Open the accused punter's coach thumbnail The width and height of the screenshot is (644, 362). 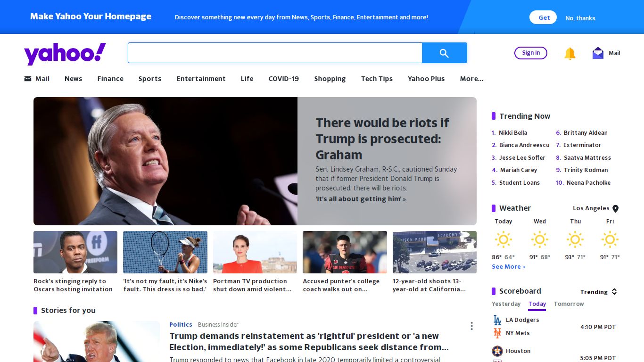pyautogui.click(x=345, y=252)
